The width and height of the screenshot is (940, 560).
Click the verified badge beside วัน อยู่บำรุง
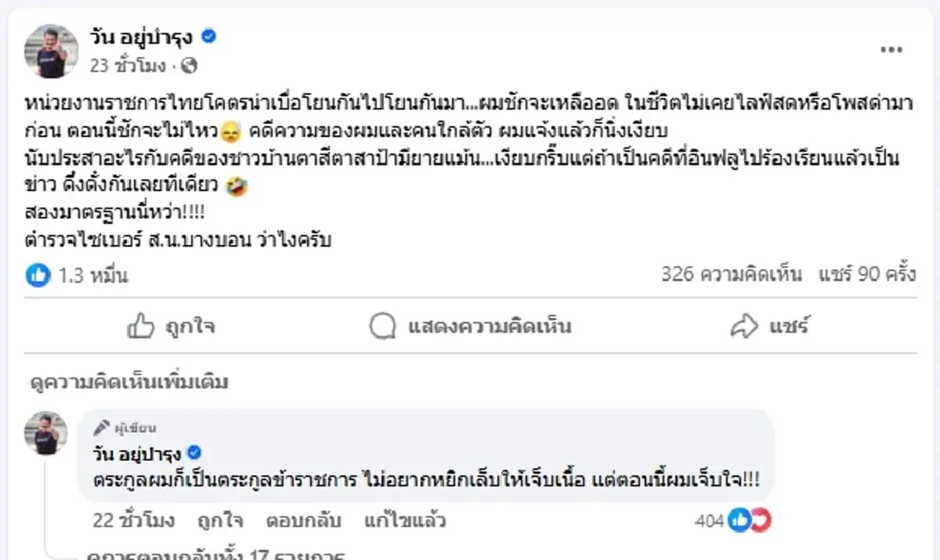pos(207,36)
